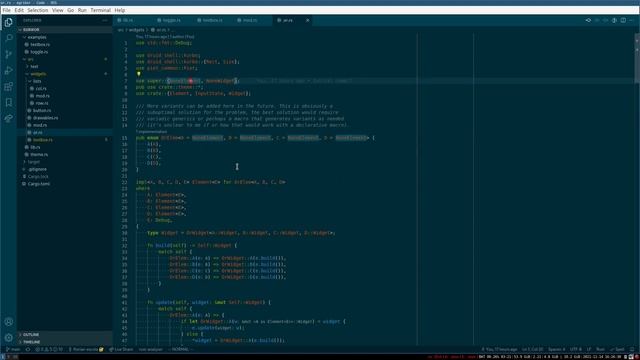
Task: Open Explorer views and more actions menu
Action: 105,20
